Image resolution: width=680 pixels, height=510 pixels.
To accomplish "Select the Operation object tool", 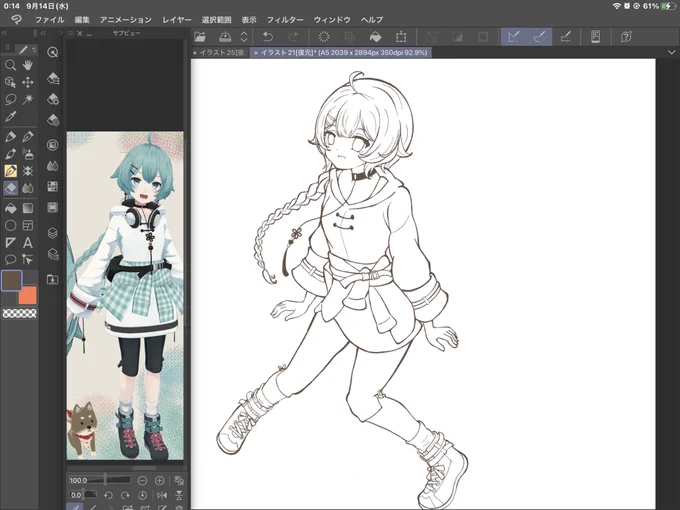I will [x=10, y=82].
